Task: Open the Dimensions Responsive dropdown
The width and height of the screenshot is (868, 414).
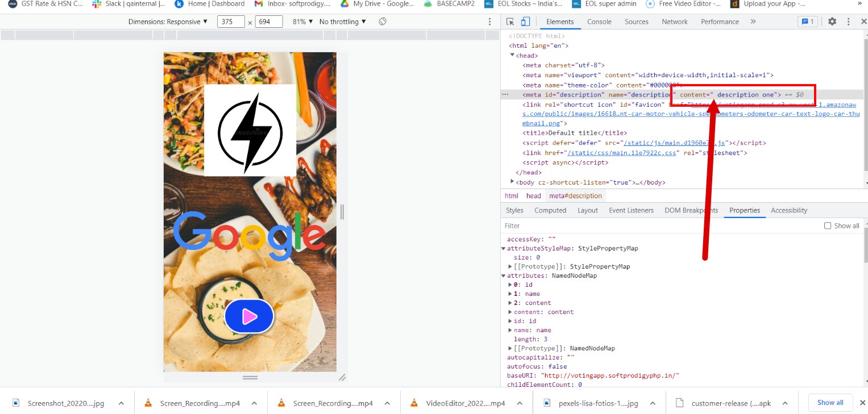Action: pyautogui.click(x=168, y=22)
